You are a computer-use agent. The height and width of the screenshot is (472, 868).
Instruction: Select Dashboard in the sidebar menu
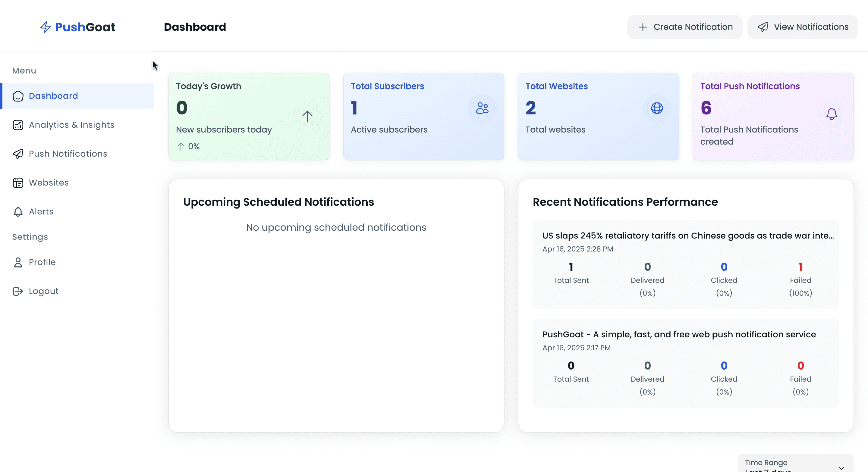click(x=53, y=96)
